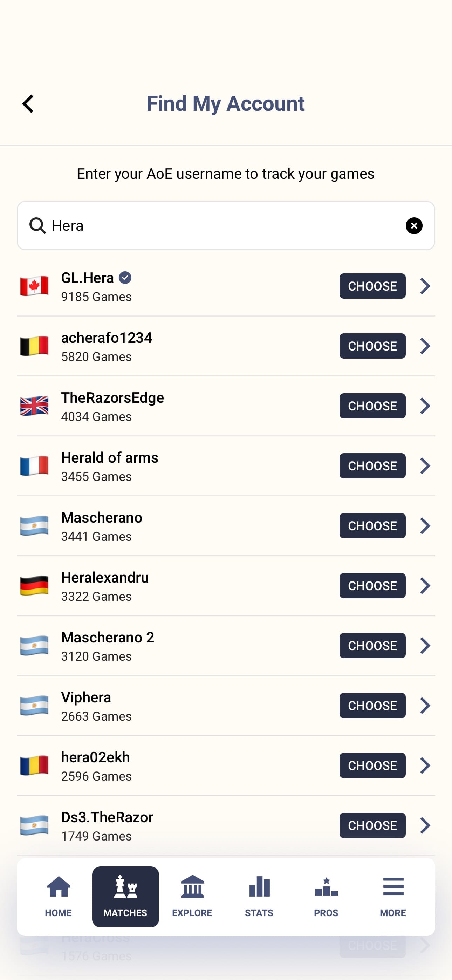Expand Herald of arms row chevron
The image size is (452, 980).
pyautogui.click(x=425, y=466)
